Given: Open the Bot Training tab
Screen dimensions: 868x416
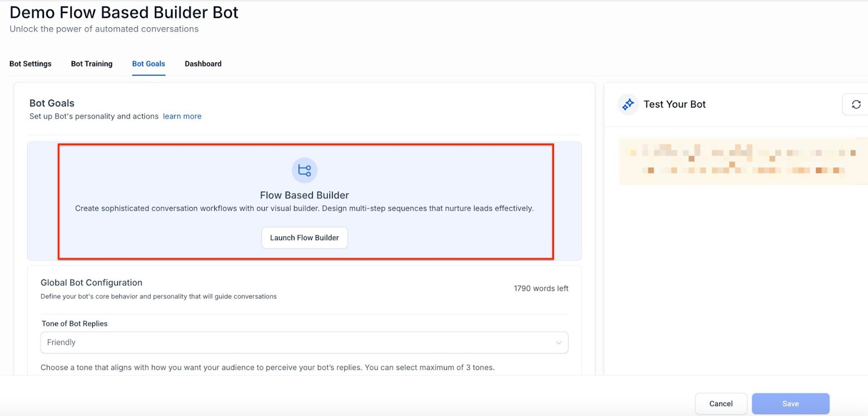Looking at the screenshot, I should [92, 64].
